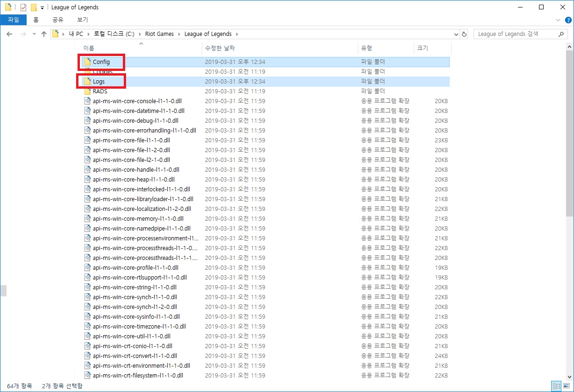
Task: Select api-ms-win-core-synch-l1-2-0.dll file name
Action: 135,307
